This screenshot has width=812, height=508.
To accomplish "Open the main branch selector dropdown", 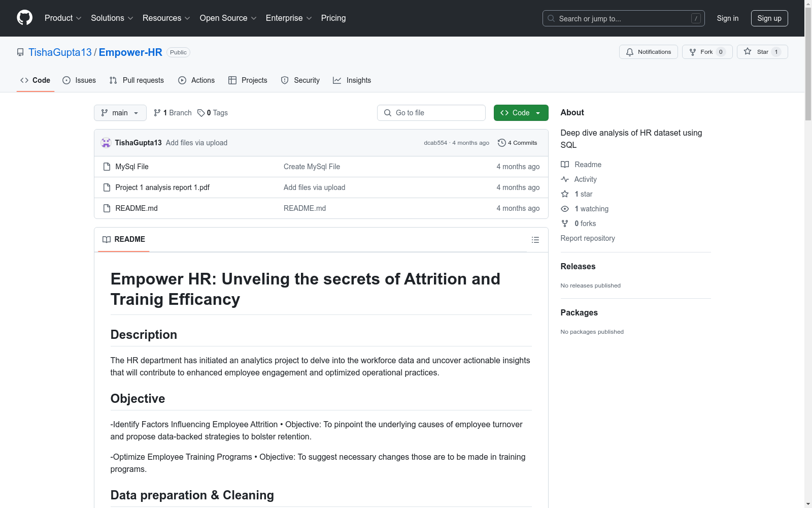I will [x=120, y=113].
